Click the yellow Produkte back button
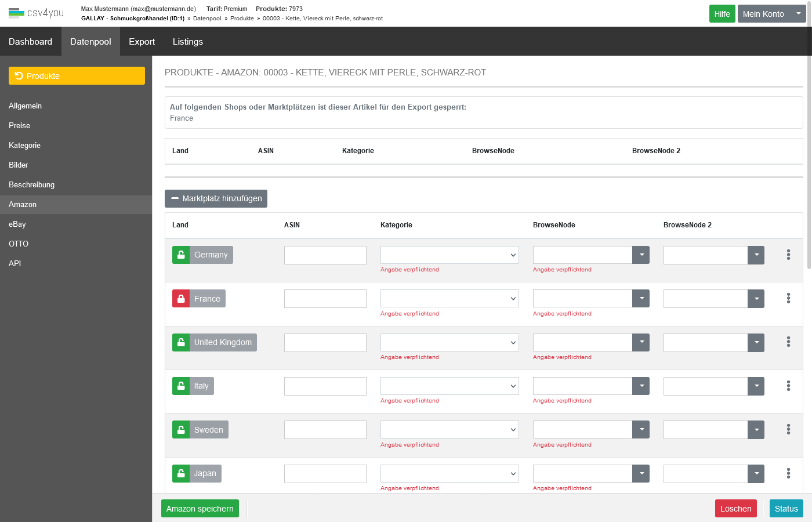This screenshot has height=522, width=812. (x=77, y=76)
